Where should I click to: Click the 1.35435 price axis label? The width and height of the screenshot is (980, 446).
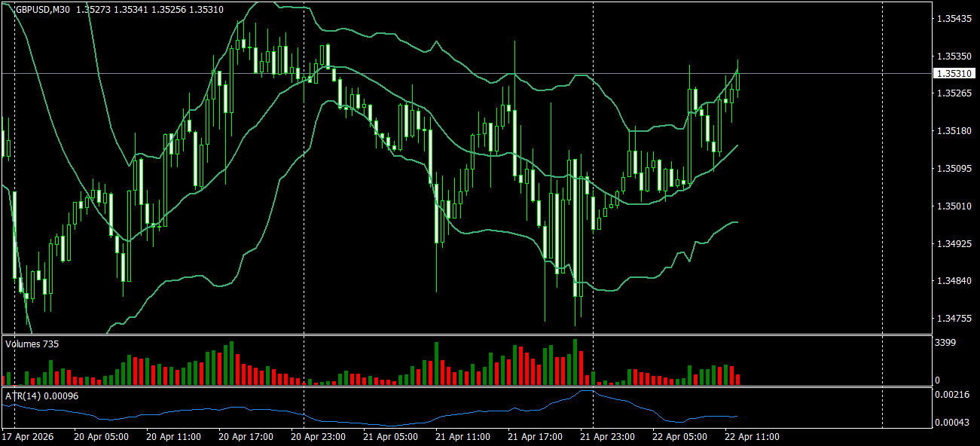[953, 19]
